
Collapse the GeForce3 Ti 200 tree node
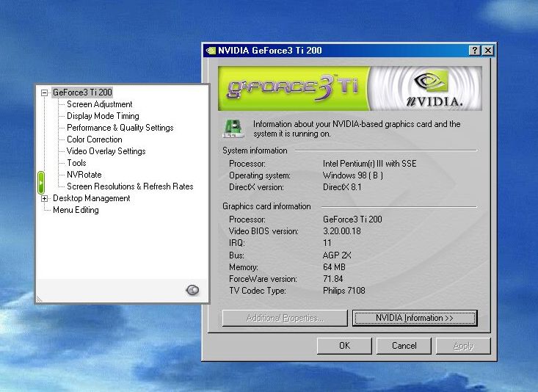point(44,92)
